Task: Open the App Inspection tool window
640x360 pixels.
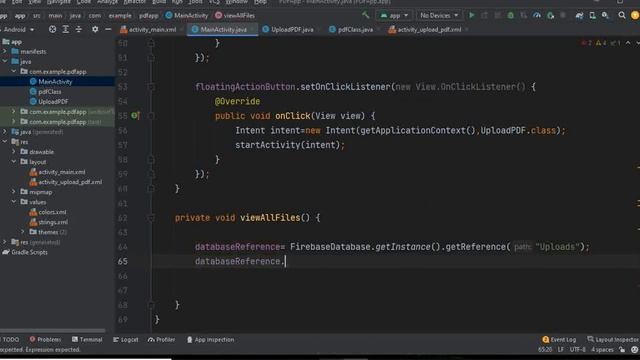Action: coord(210,340)
